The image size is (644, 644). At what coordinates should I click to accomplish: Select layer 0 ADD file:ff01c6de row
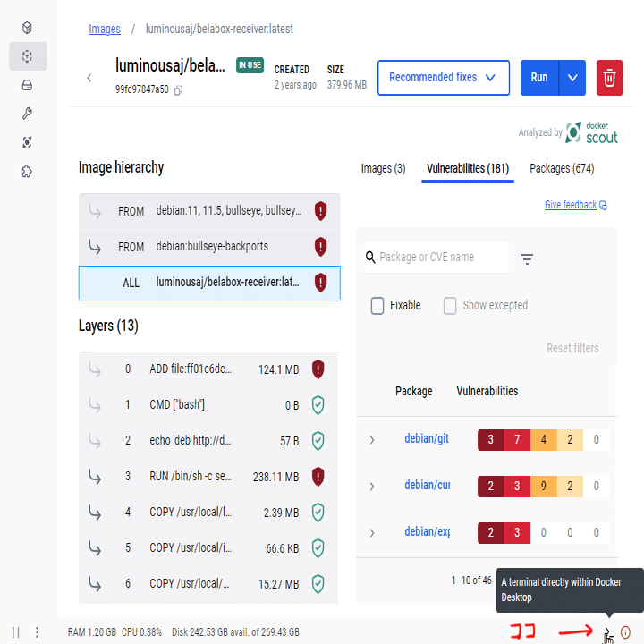[x=208, y=369]
